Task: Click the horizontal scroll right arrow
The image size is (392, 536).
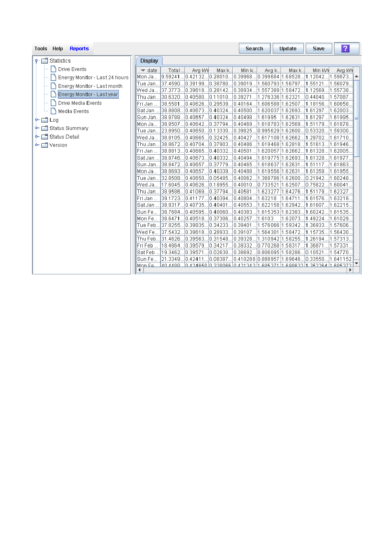Action: 350,270
